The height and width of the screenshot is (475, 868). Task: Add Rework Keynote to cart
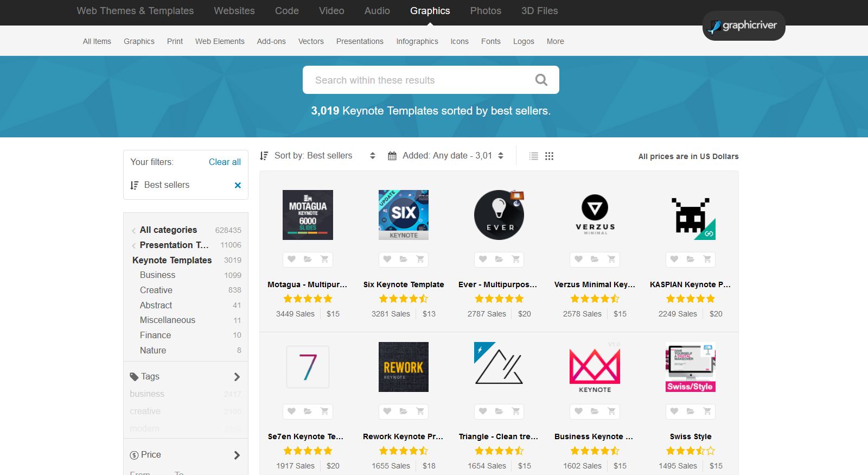[x=420, y=411]
